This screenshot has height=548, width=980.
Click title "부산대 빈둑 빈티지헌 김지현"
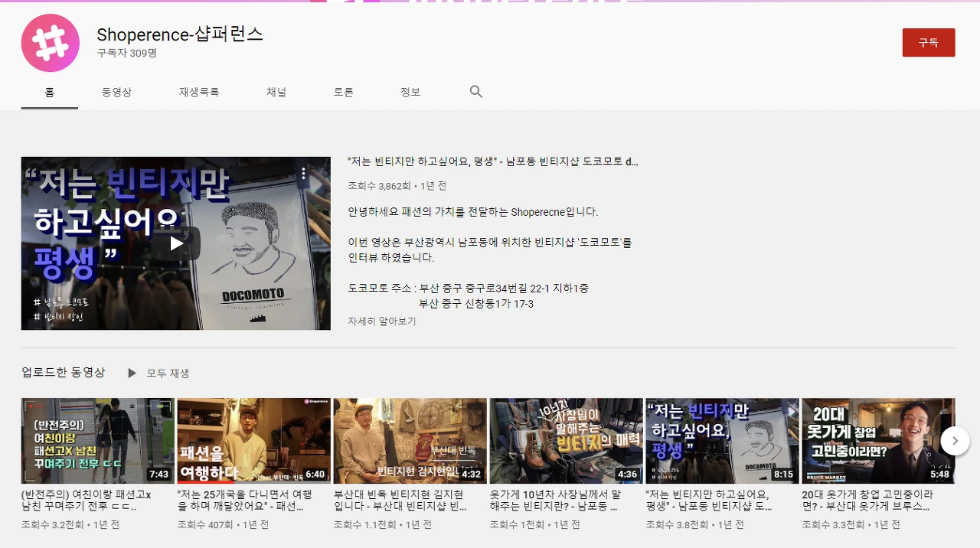click(400, 501)
